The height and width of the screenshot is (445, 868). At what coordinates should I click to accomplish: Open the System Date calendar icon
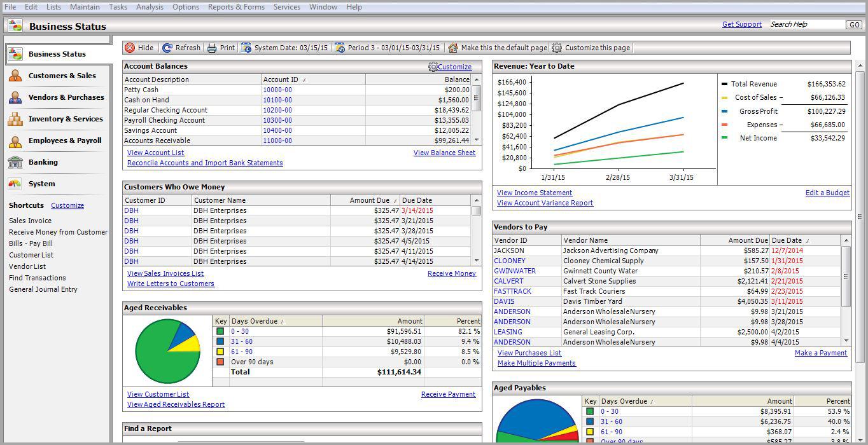click(x=246, y=48)
